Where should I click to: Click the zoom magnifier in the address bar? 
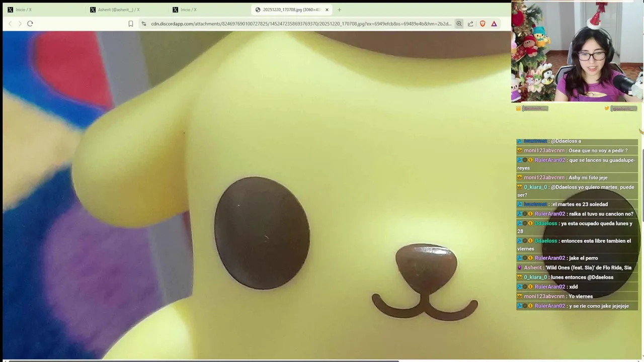click(459, 24)
